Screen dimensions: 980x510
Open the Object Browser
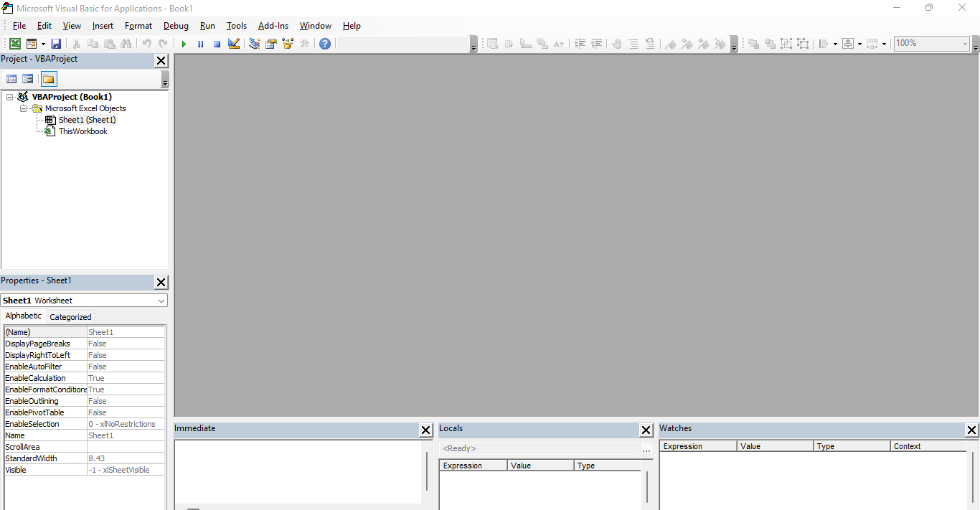point(288,43)
